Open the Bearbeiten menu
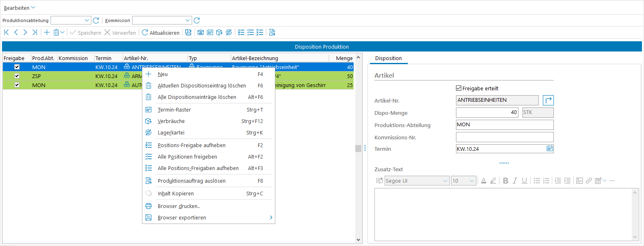644x246 pixels. pyautogui.click(x=19, y=8)
